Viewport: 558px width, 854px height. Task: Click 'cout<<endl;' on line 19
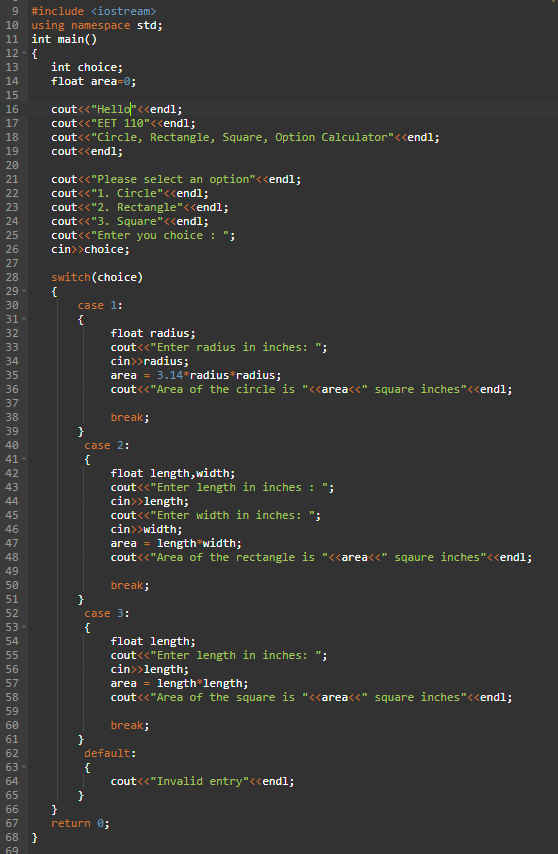[x=87, y=151]
